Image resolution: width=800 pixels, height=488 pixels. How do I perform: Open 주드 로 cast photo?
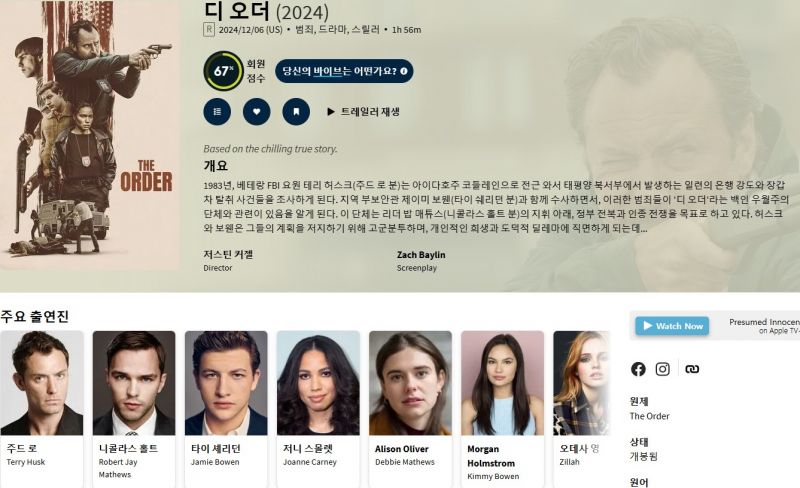(42, 383)
